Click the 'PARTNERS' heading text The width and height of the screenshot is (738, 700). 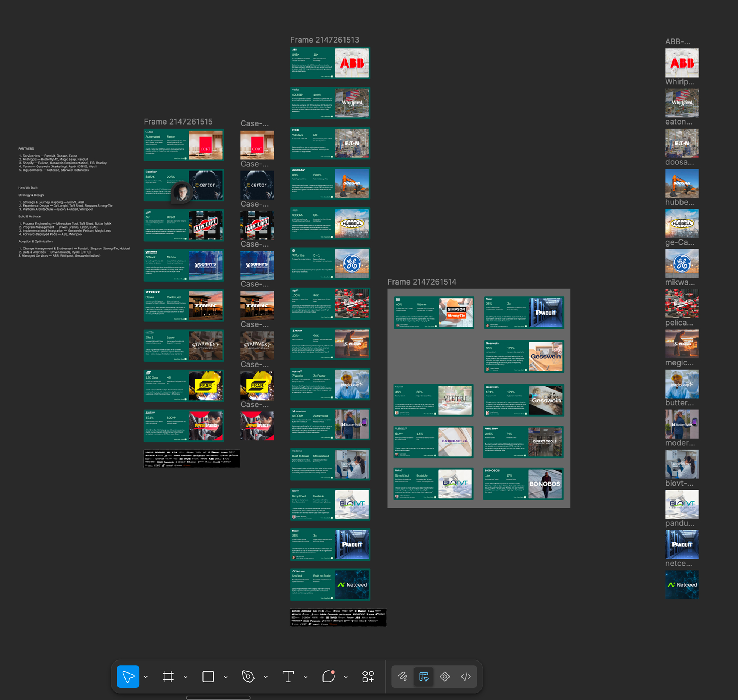(26, 148)
